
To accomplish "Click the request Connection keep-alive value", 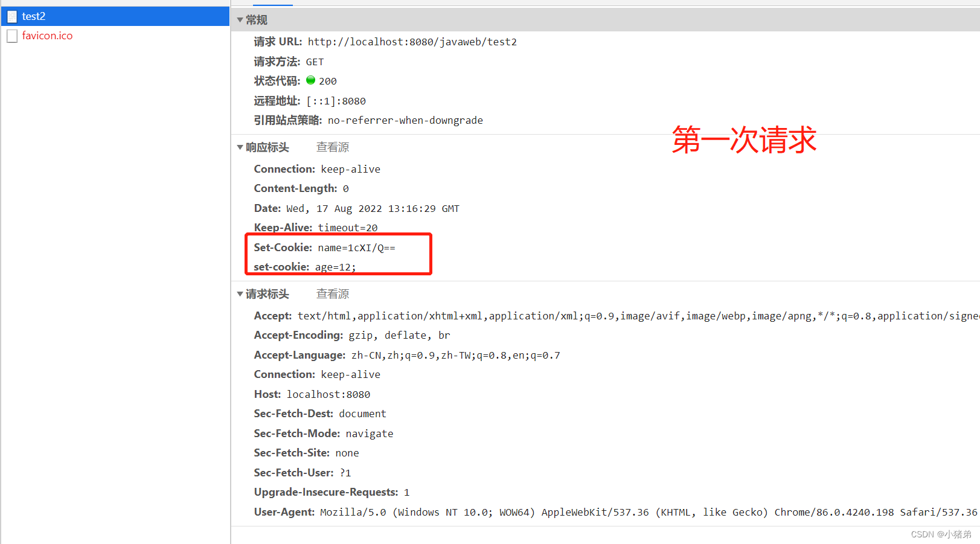I will pyautogui.click(x=351, y=374).
